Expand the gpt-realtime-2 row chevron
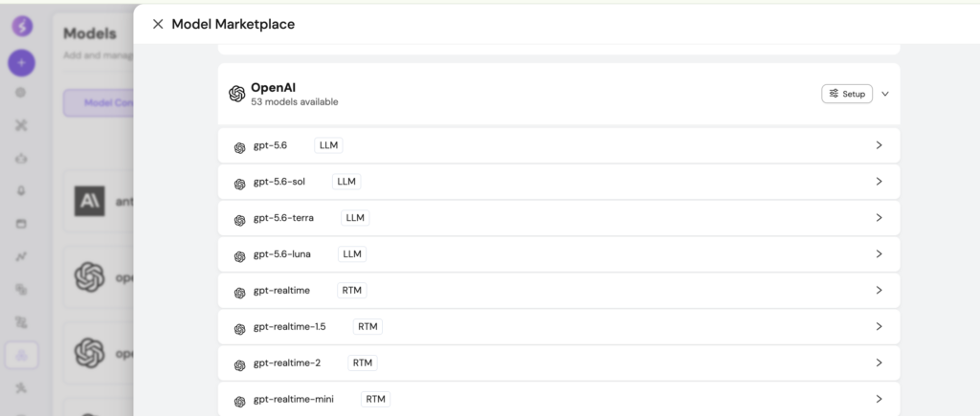This screenshot has width=980, height=416. pos(879,362)
